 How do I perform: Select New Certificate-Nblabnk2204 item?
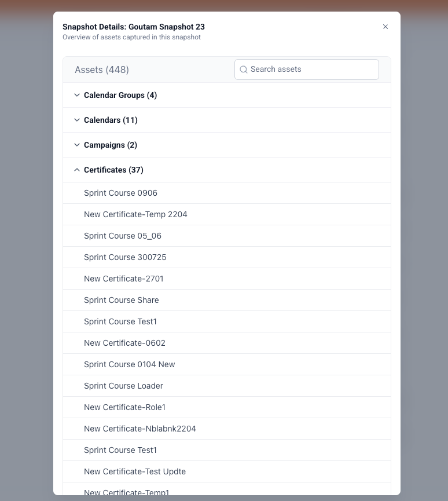coord(140,429)
